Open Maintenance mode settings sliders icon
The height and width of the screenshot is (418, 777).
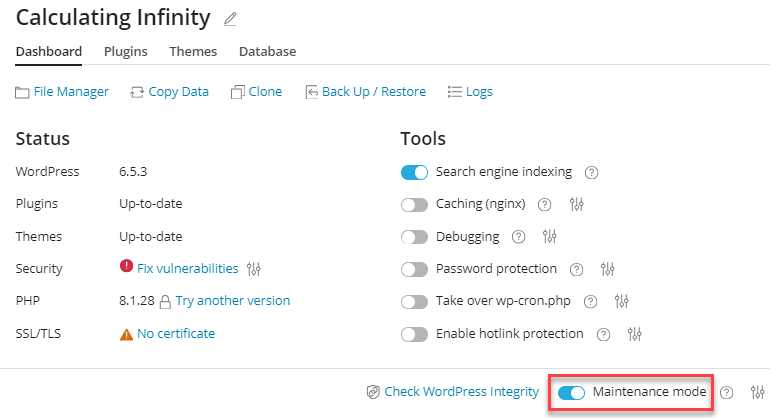click(x=757, y=392)
